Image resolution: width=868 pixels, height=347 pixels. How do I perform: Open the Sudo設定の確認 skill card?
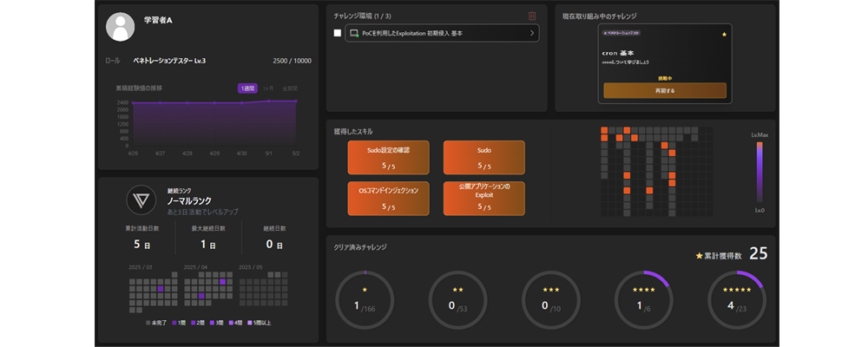click(x=388, y=158)
